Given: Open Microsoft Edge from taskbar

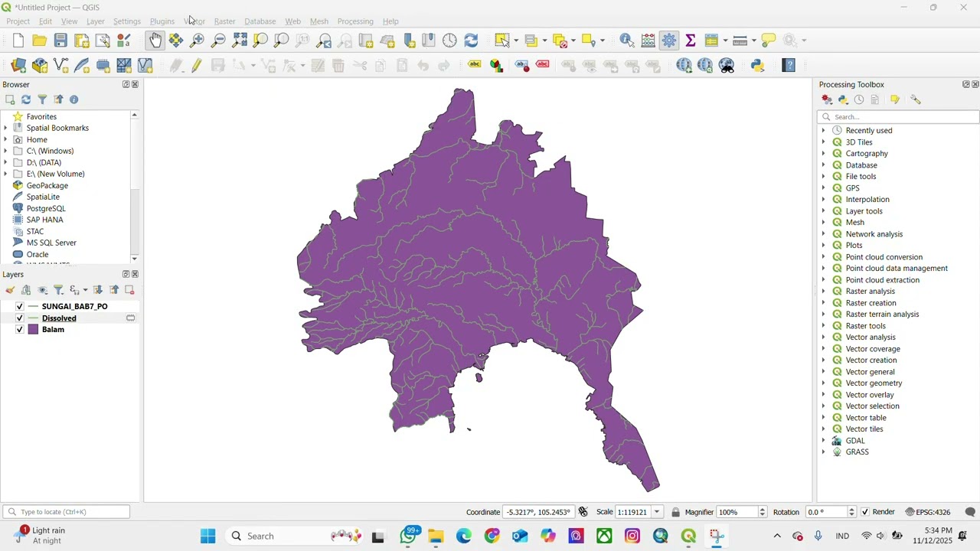Looking at the screenshot, I should [464, 536].
